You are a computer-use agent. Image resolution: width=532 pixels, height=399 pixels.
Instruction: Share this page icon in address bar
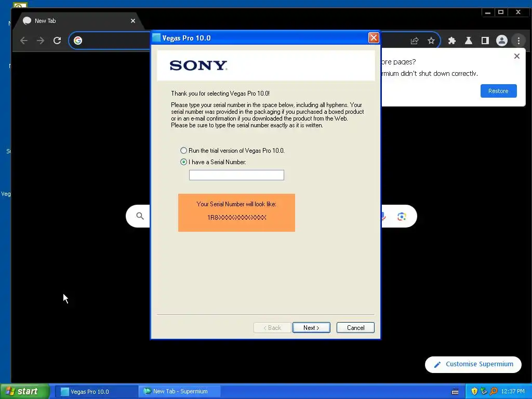point(414,41)
